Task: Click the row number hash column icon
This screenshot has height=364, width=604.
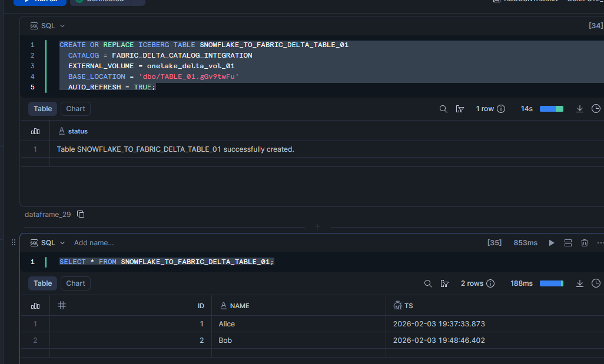Action: coord(62,306)
